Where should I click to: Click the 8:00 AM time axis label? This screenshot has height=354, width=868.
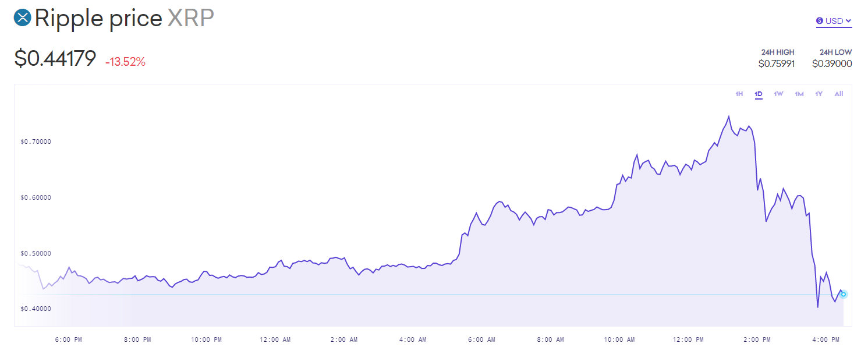(551, 339)
